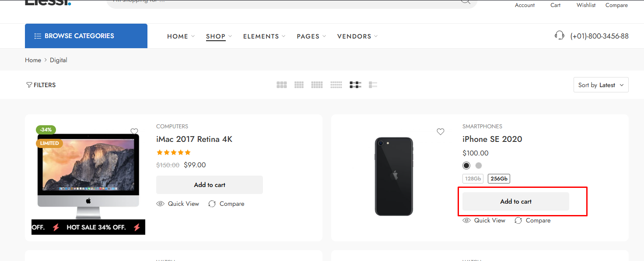Switch to the single-column list view icon

(373, 85)
